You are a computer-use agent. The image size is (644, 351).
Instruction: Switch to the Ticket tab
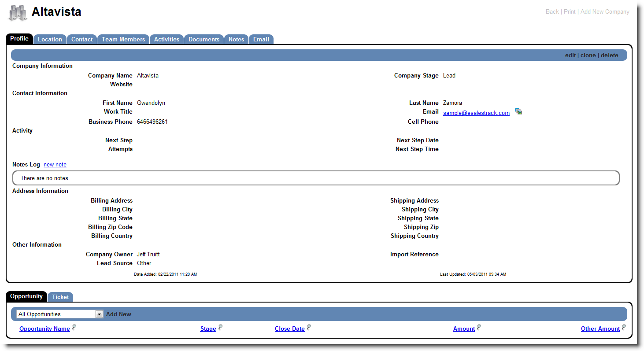(x=60, y=297)
